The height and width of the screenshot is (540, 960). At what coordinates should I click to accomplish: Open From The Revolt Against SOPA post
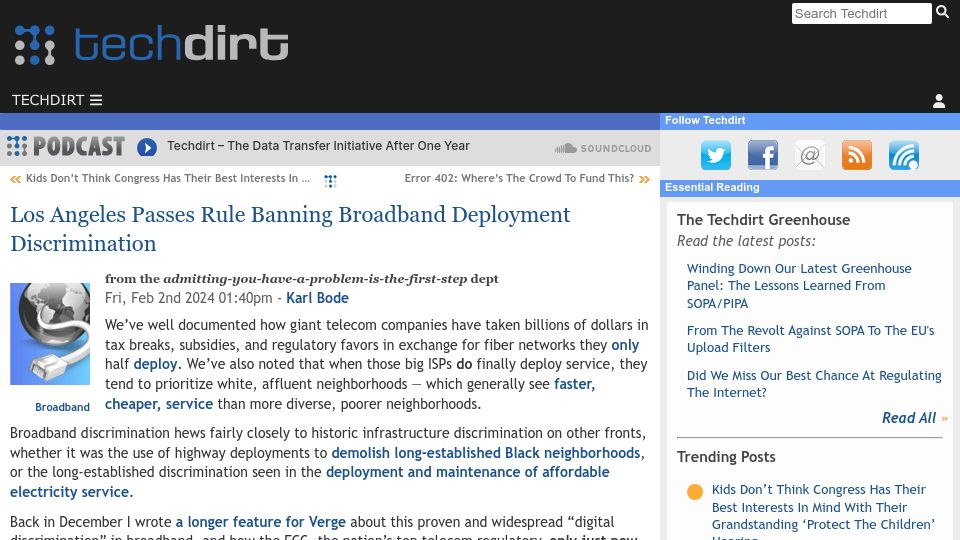811,339
